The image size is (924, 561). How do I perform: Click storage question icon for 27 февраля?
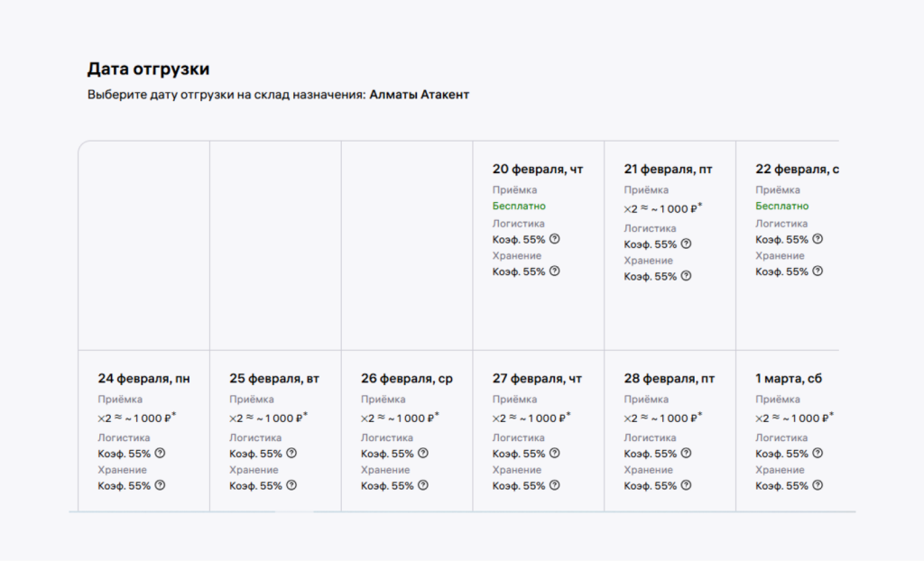click(555, 485)
